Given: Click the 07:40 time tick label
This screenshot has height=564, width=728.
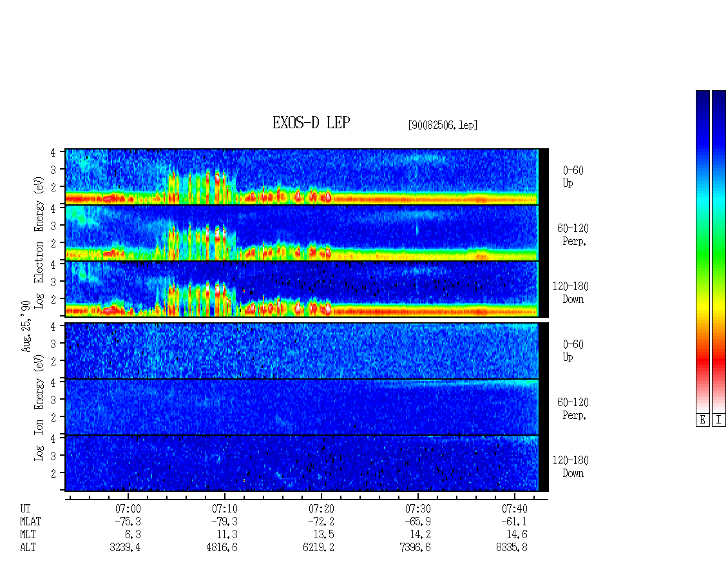Looking at the screenshot, I should point(514,509).
